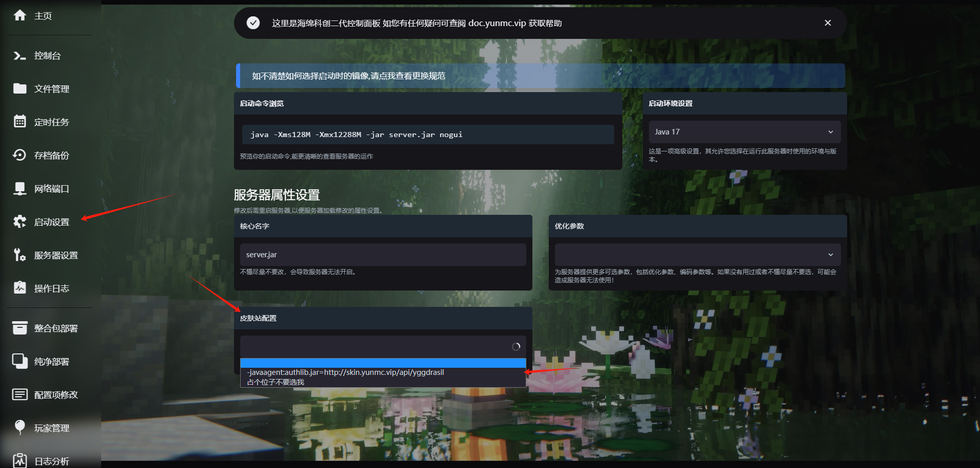The height and width of the screenshot is (468, 980).
Task: Click the startup command preview field
Action: [x=428, y=135]
